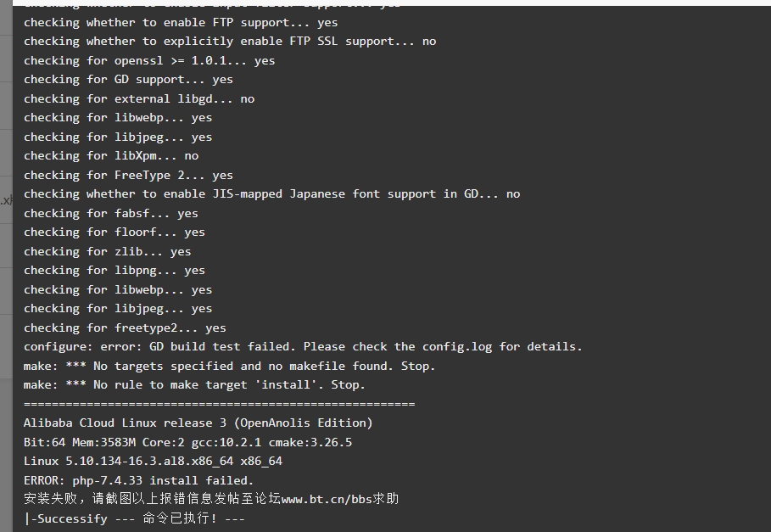This screenshot has height=532, width=771.
Task: Click the checking for libpng line
Action: (x=115, y=271)
